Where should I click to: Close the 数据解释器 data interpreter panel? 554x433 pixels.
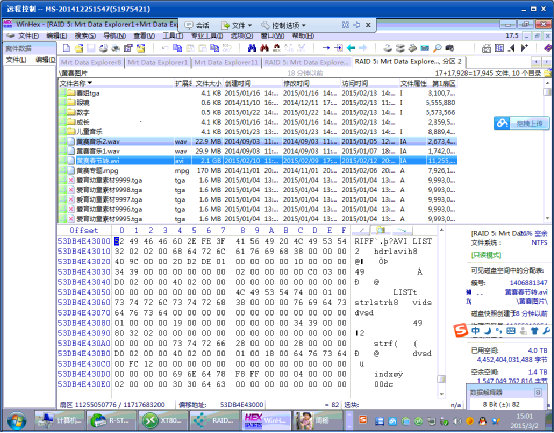pyautogui.click(x=538, y=392)
